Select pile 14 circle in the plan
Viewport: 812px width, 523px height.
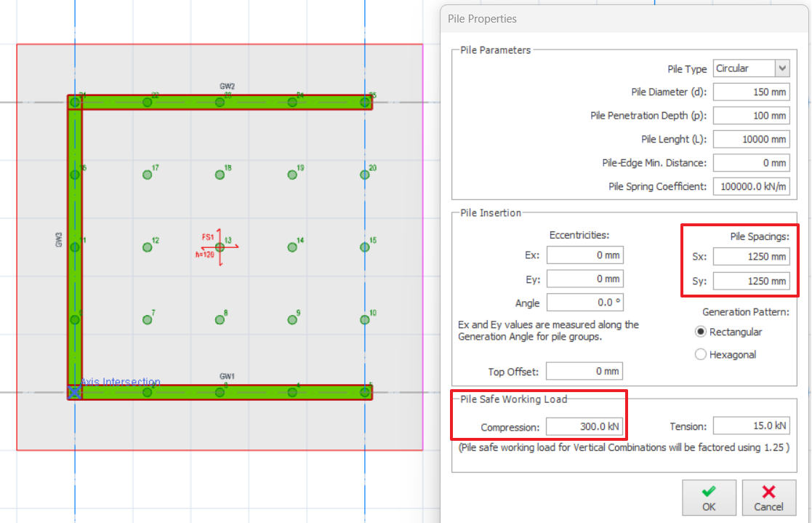pos(292,247)
